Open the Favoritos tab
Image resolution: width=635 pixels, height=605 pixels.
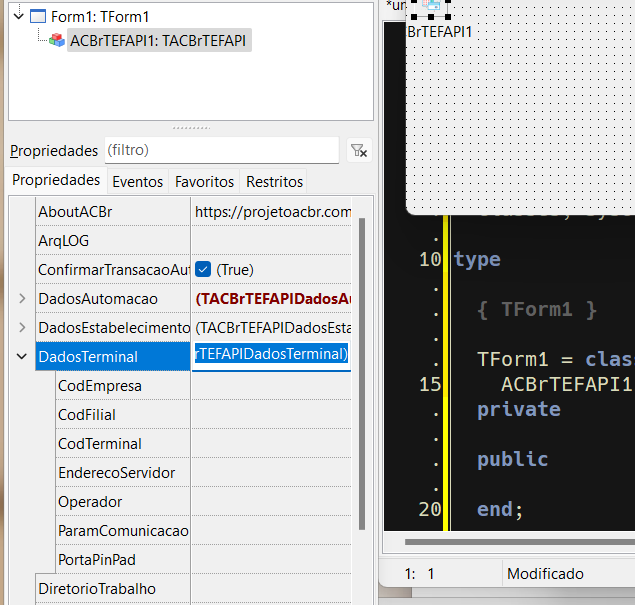point(205,181)
